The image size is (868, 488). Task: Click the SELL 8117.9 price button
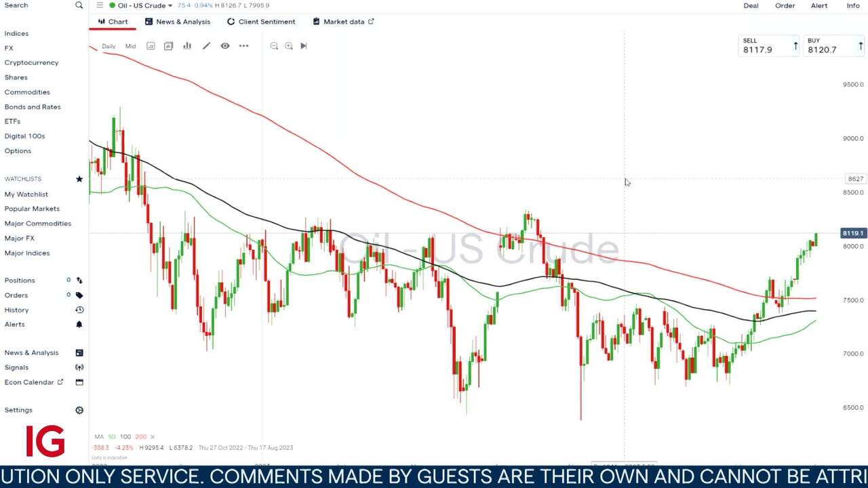[769, 45]
